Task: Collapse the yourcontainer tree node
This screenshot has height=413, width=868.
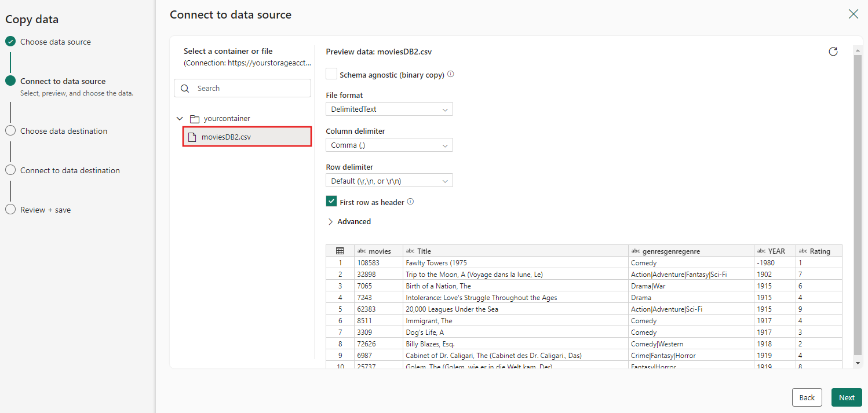Action: click(180, 119)
